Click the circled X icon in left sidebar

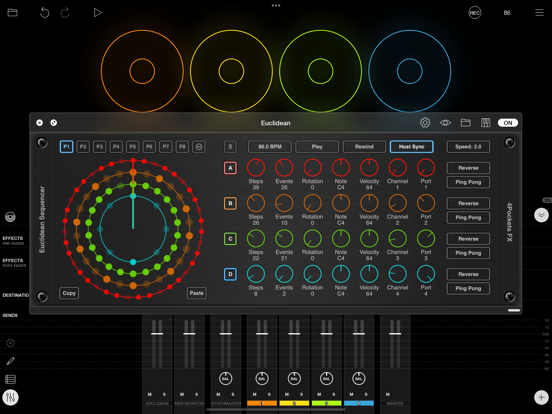tap(11, 343)
